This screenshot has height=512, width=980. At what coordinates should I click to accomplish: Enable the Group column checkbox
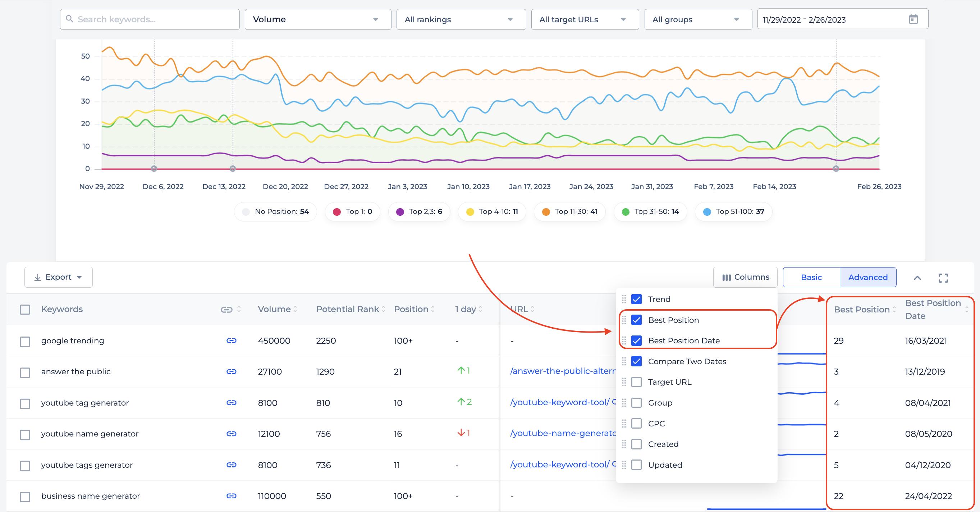pyautogui.click(x=636, y=403)
